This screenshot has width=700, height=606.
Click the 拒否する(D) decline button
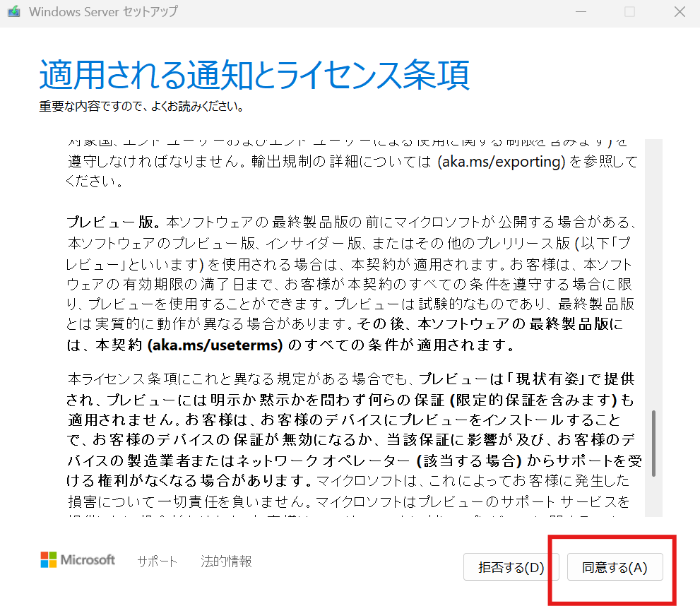tap(511, 566)
